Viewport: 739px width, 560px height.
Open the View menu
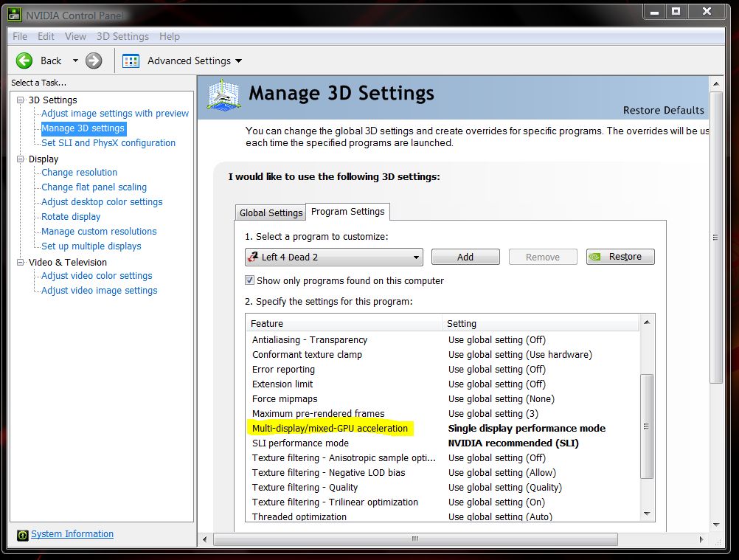point(75,36)
